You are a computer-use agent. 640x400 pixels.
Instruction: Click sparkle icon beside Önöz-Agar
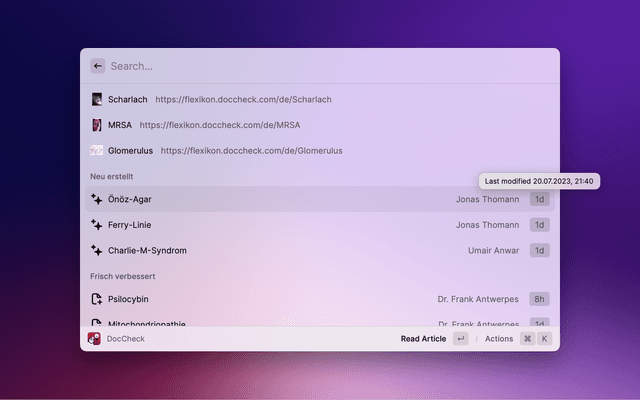point(97,199)
